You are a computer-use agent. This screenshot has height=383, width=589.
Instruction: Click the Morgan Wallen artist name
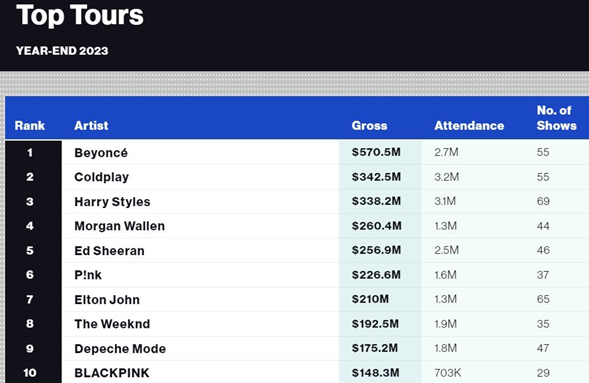(119, 226)
